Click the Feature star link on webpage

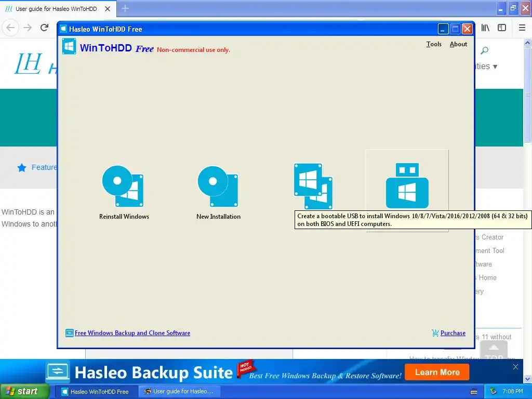click(x=37, y=167)
